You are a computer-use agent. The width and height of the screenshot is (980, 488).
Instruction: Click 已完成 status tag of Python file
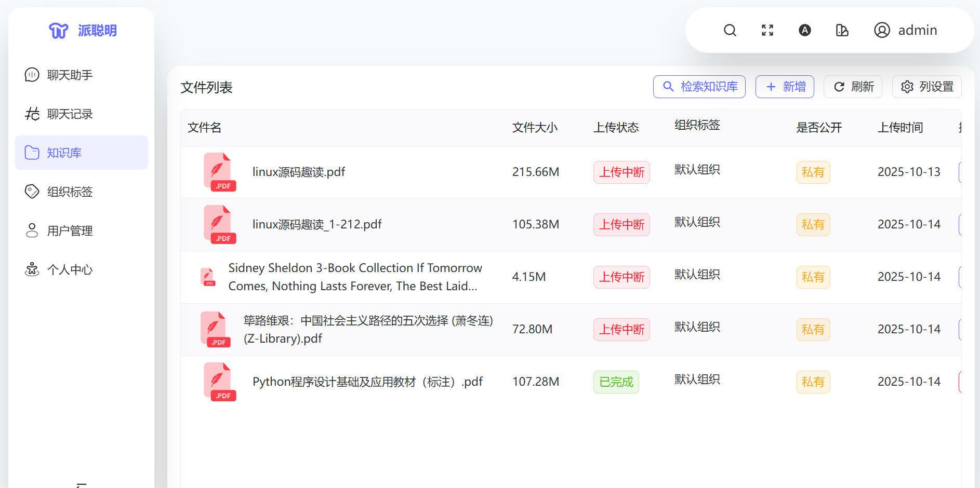616,382
